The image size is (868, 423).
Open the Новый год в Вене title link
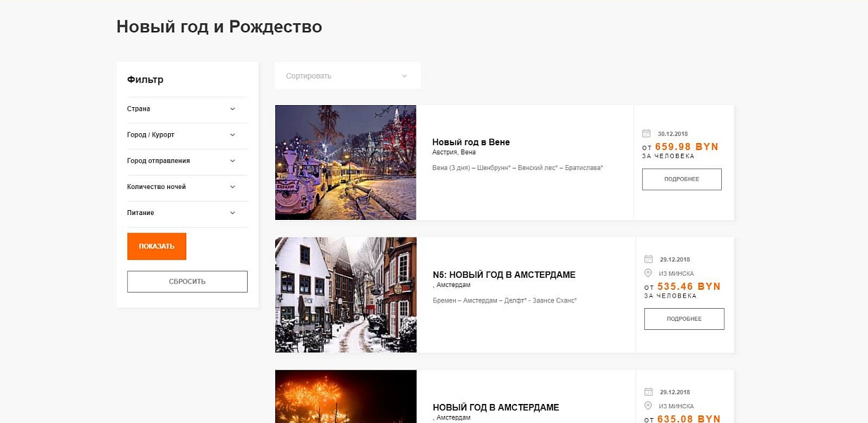(x=471, y=142)
